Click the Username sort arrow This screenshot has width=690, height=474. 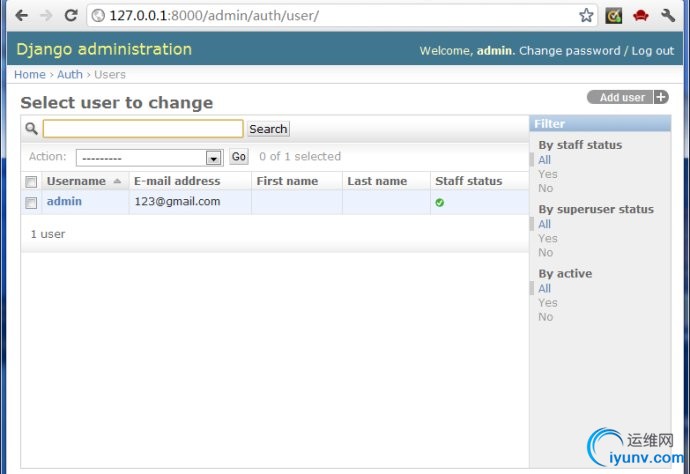(117, 181)
